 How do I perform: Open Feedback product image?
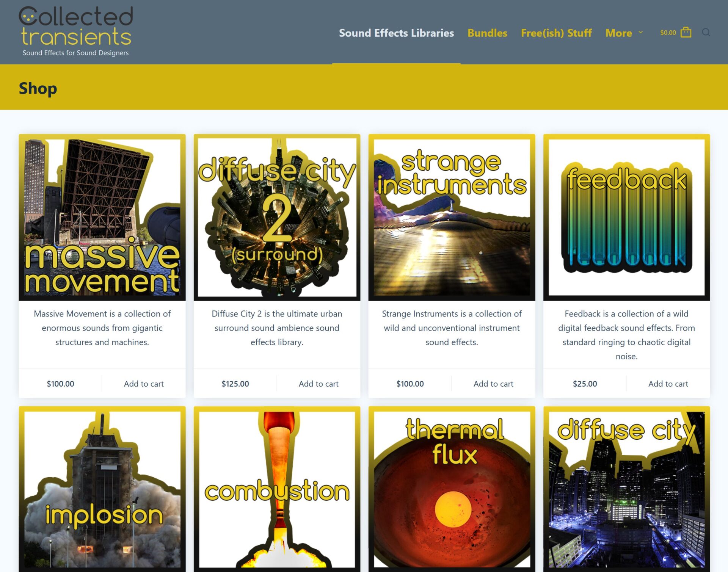(626, 217)
